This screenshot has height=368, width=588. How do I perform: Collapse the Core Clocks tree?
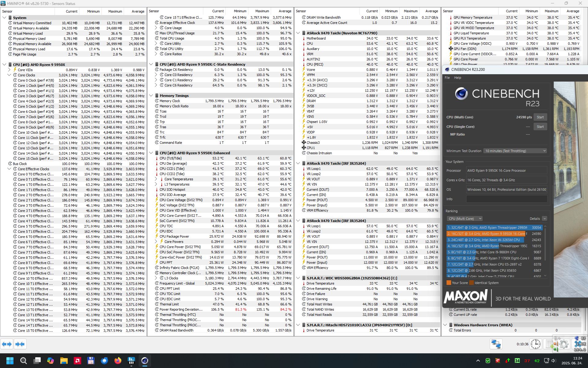click(x=9, y=75)
